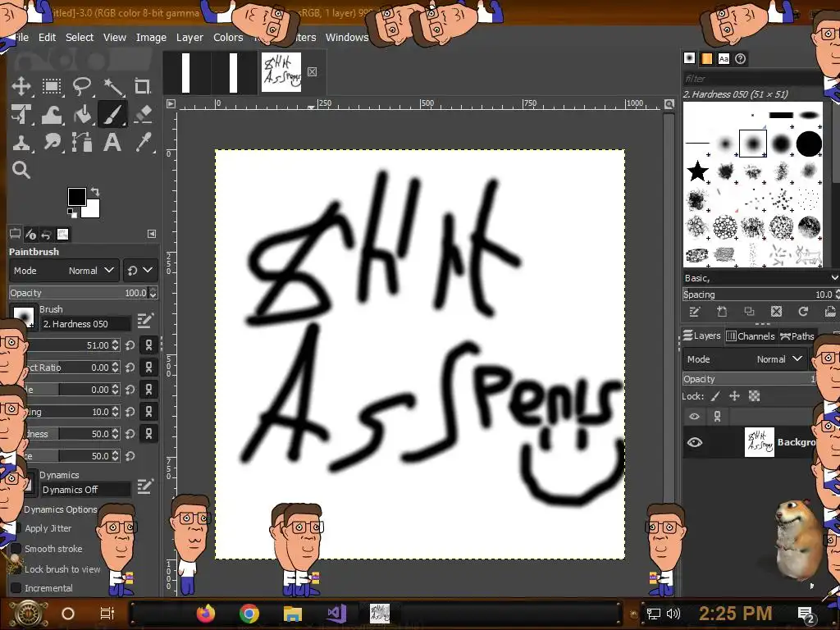The width and height of the screenshot is (840, 630).
Task: Toggle link chain icon for spacing 10.0
Action: 149,412
